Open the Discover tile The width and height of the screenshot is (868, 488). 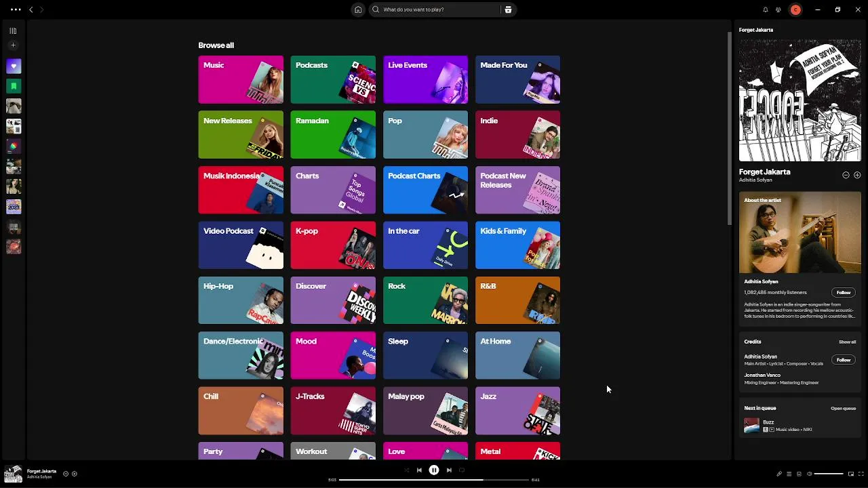point(333,300)
